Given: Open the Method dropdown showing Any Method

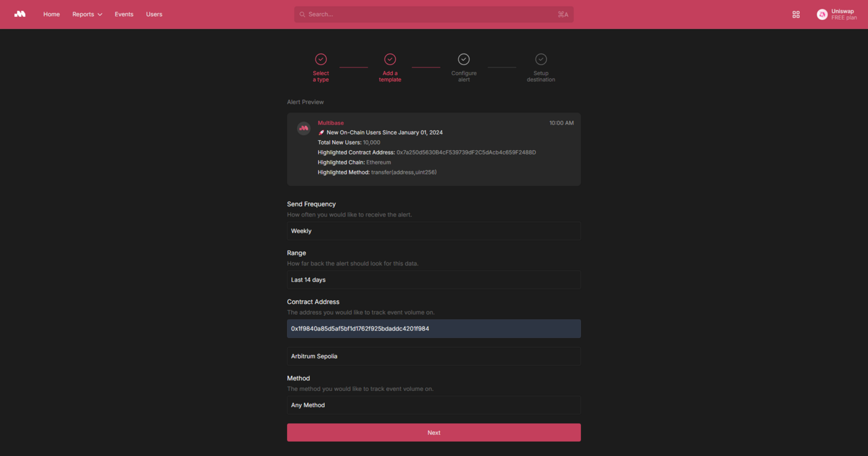Looking at the screenshot, I should 434,405.
